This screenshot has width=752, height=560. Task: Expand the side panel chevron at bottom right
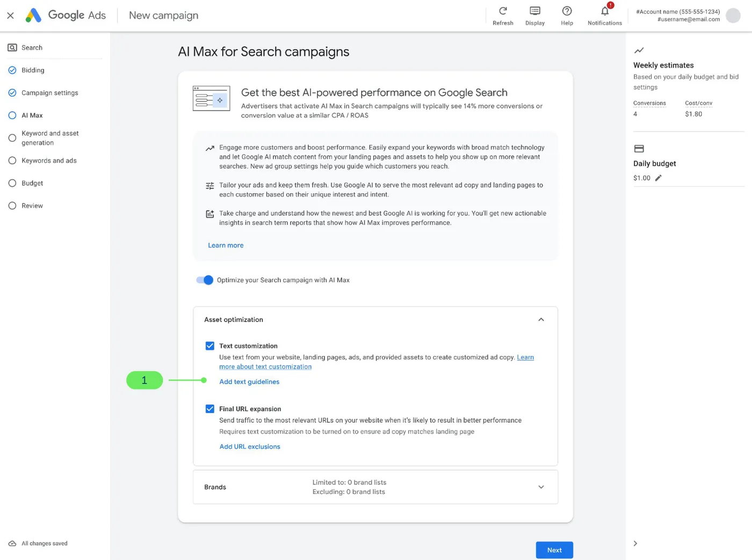[x=635, y=543]
